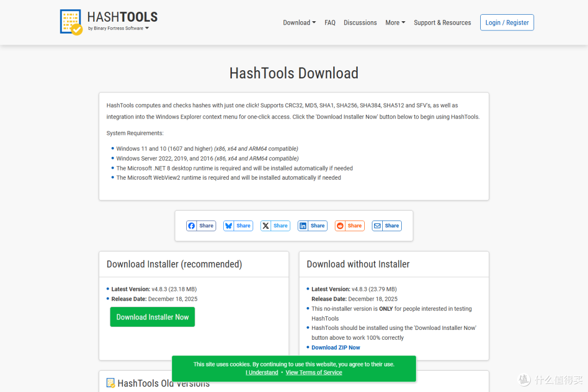This screenshot has height=392, width=588.
Task: Click the HashTools logo icon
Action: tap(71, 22)
